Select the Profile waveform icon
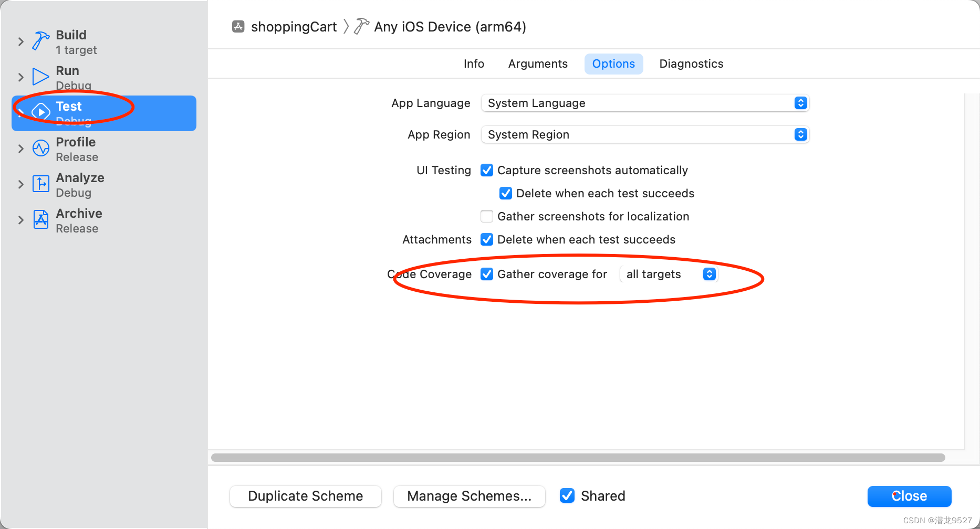 point(41,148)
